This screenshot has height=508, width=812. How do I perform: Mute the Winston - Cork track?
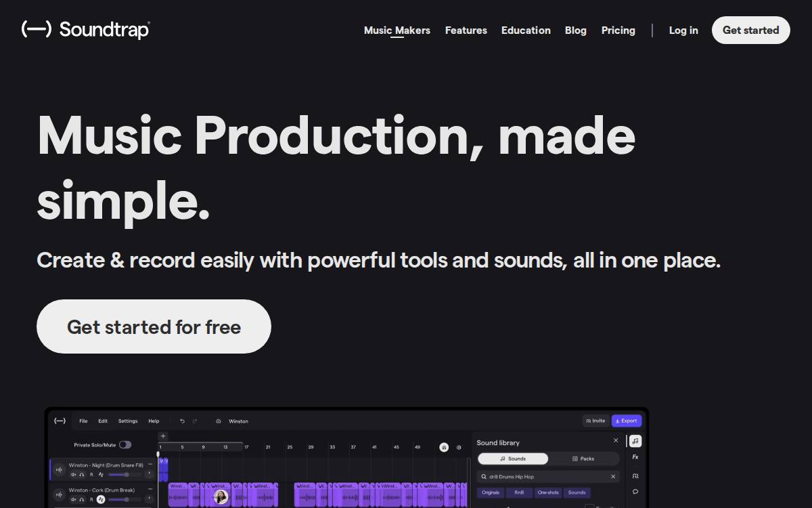74,499
